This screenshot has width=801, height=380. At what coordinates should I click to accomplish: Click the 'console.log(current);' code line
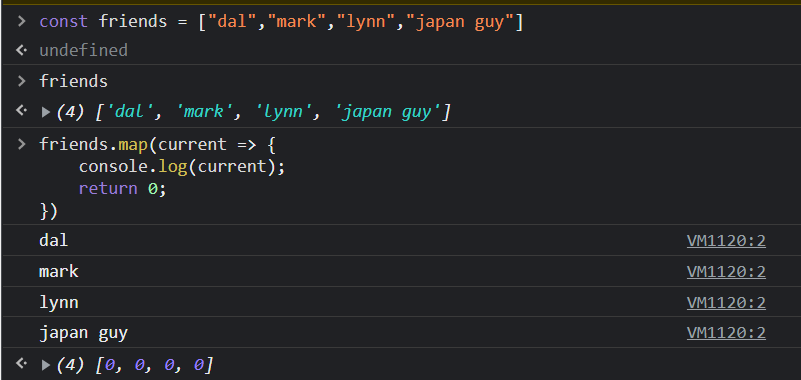(182, 167)
